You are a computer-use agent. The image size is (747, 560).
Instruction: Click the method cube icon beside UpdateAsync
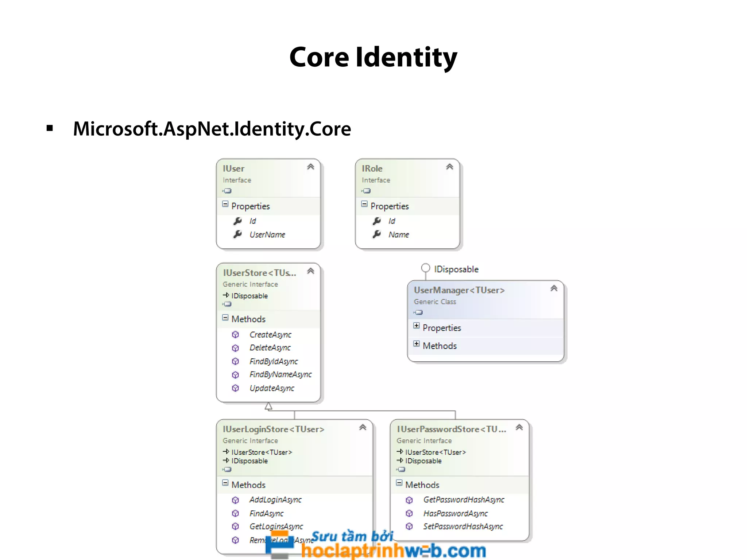(236, 388)
